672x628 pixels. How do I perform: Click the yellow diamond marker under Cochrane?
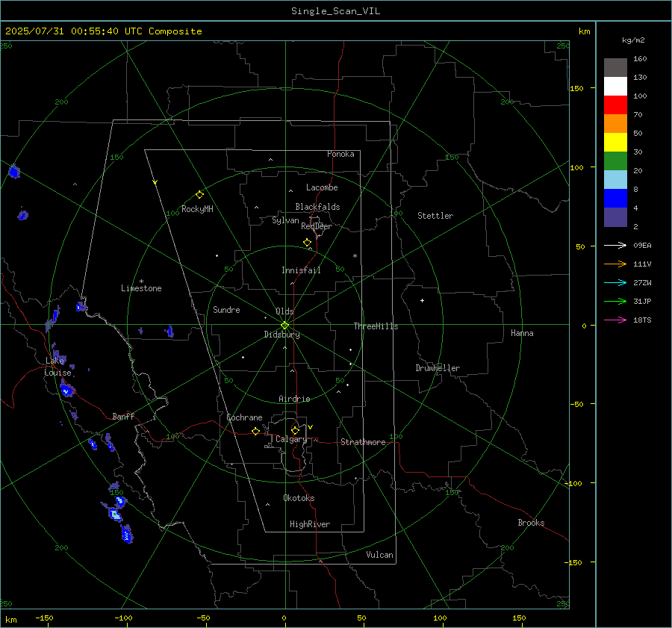[x=255, y=431]
